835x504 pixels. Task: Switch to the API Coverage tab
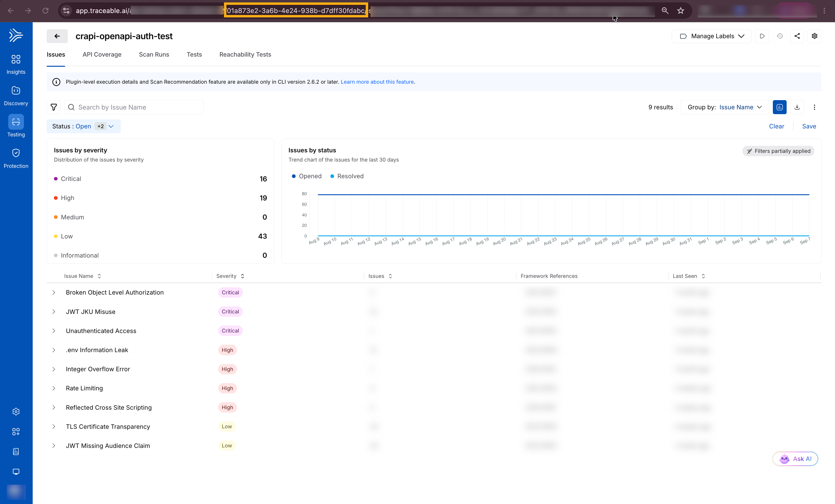click(x=102, y=54)
